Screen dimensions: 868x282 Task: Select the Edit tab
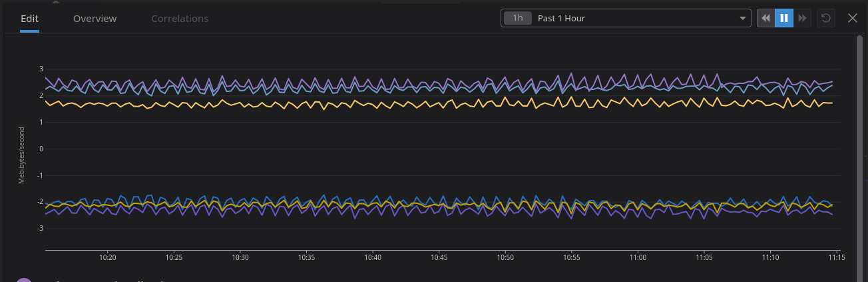pos(29,19)
